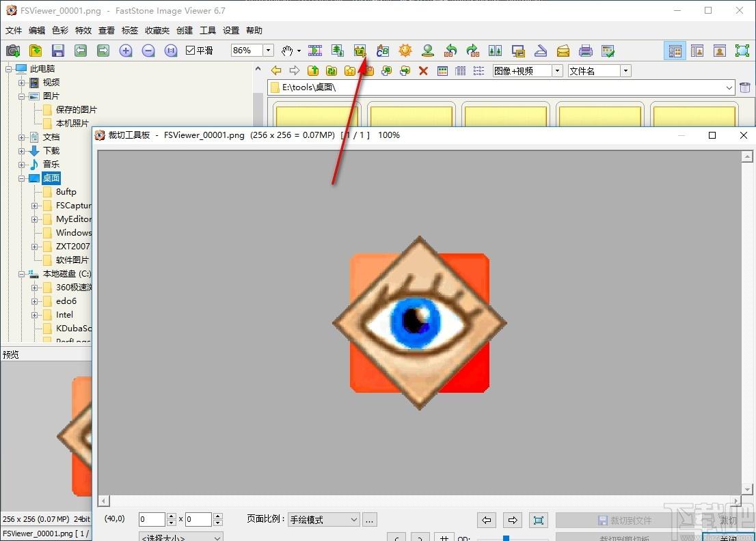
Task: Select the 8uftp folder in tree
Action: [x=66, y=192]
